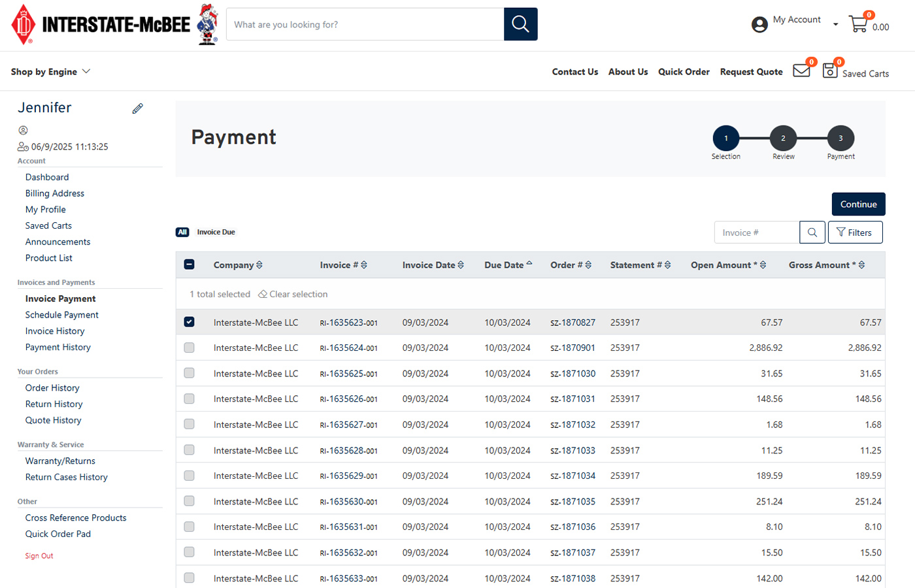Click step 1 Selection circle

tap(726, 138)
